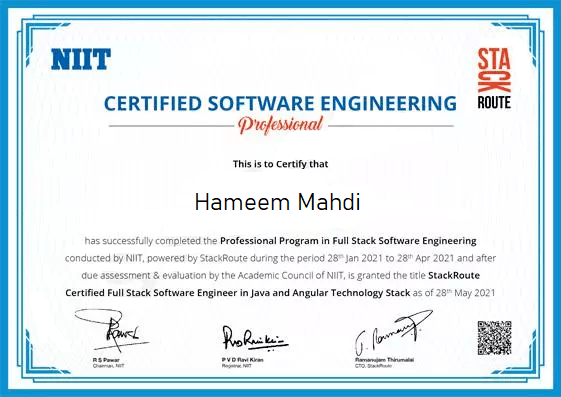Click the QR code on the certificate
Screen dimensions: 561x397
point(494,338)
